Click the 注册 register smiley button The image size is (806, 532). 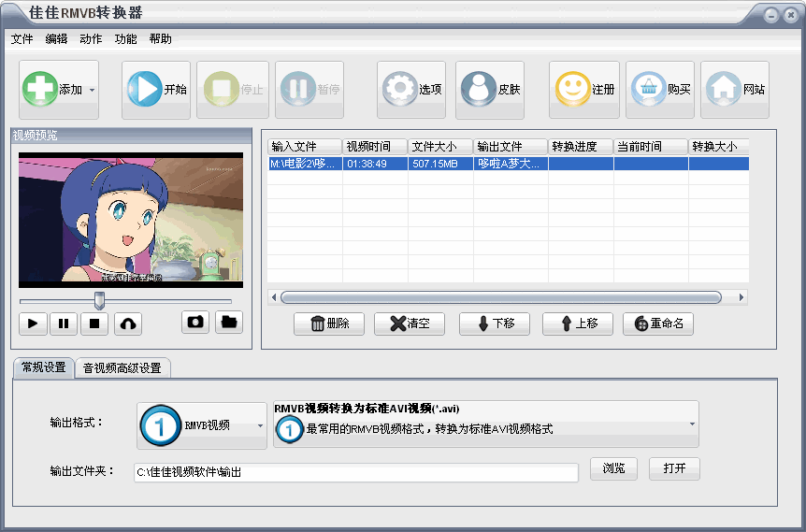pos(584,90)
